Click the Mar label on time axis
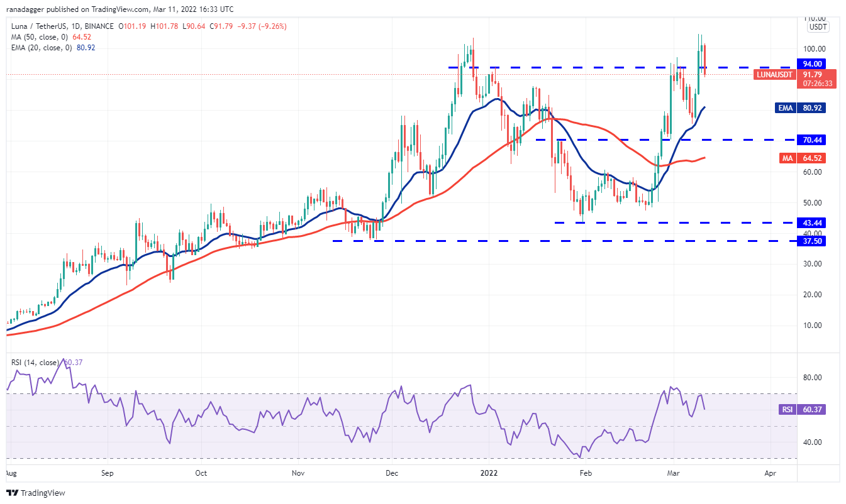The image size is (846, 504). click(672, 472)
